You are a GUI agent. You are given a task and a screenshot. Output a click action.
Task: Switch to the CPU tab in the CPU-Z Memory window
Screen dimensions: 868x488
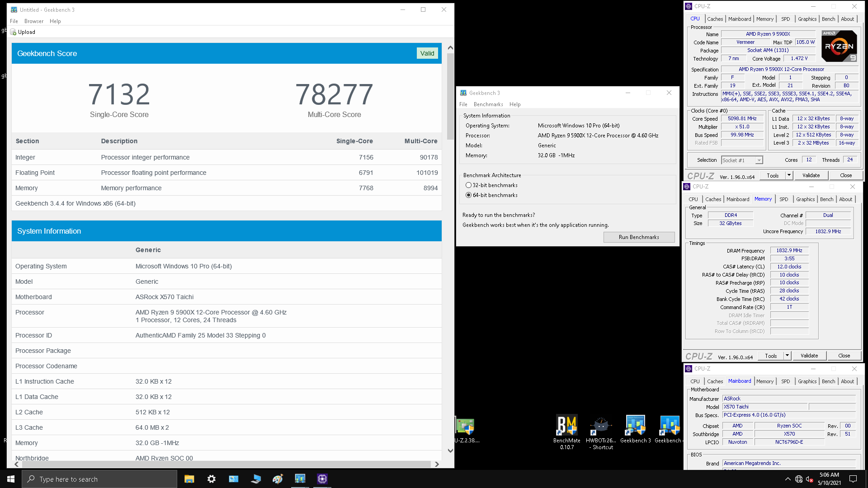693,199
